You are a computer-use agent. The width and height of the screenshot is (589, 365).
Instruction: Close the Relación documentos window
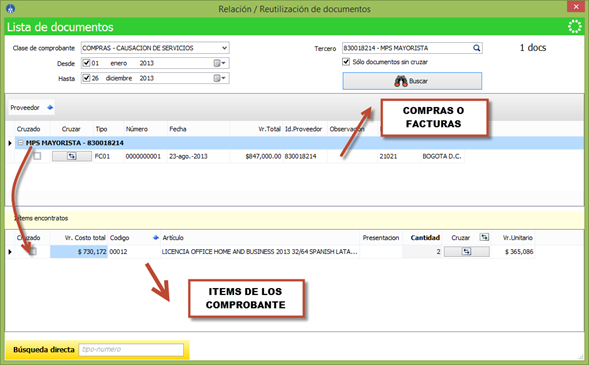click(576, 7)
